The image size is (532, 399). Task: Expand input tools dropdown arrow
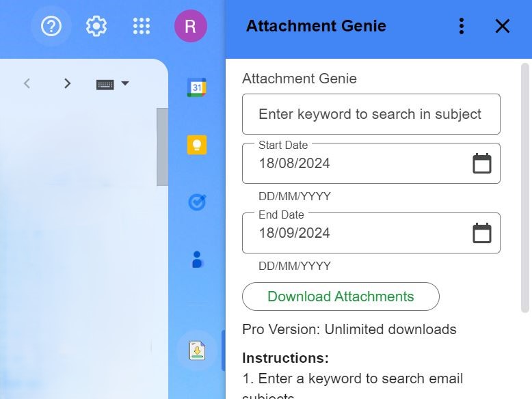click(x=125, y=83)
